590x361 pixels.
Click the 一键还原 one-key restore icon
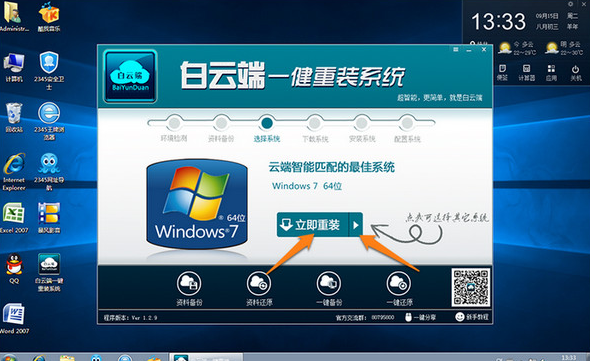pyautogui.click(x=399, y=283)
